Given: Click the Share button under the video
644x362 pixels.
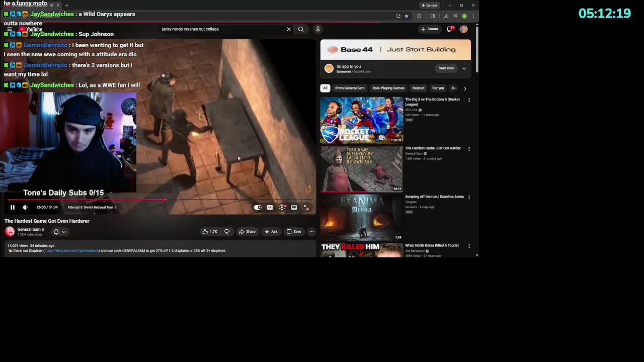Looking at the screenshot, I should point(247,232).
